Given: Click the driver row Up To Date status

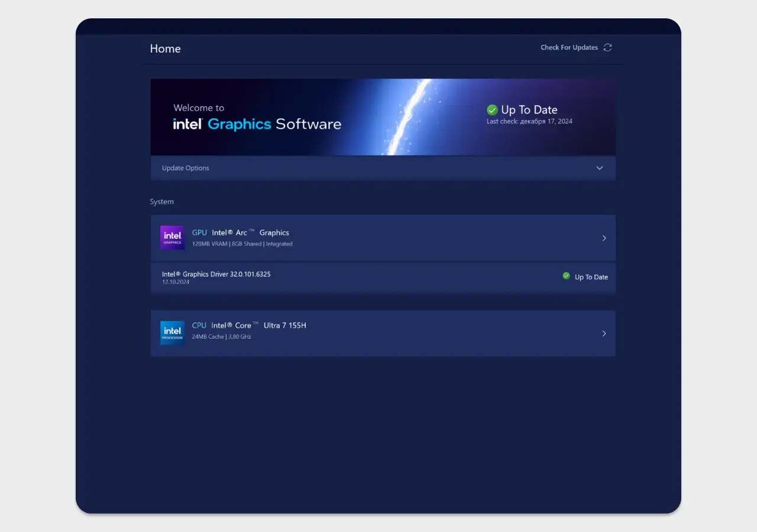Looking at the screenshot, I should 591,277.
